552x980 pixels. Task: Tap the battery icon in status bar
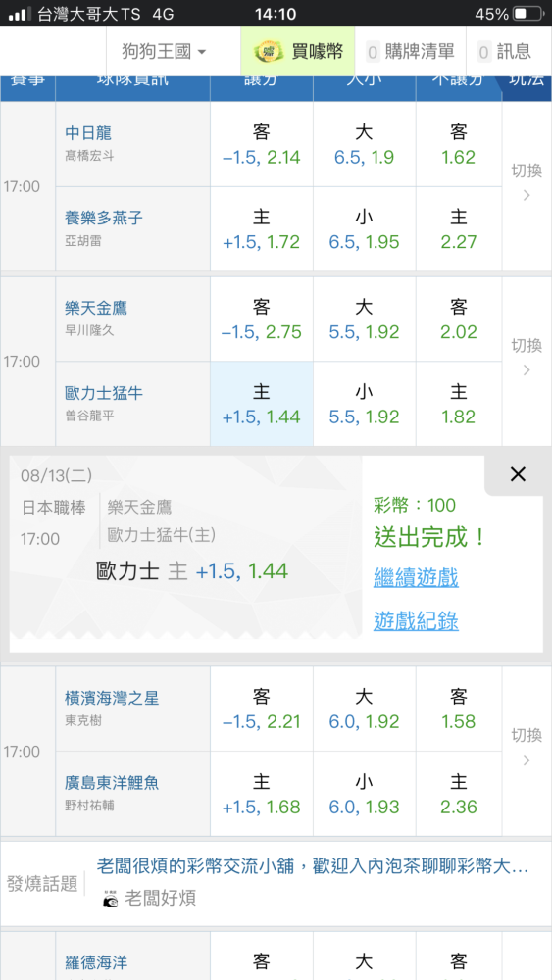527,14
